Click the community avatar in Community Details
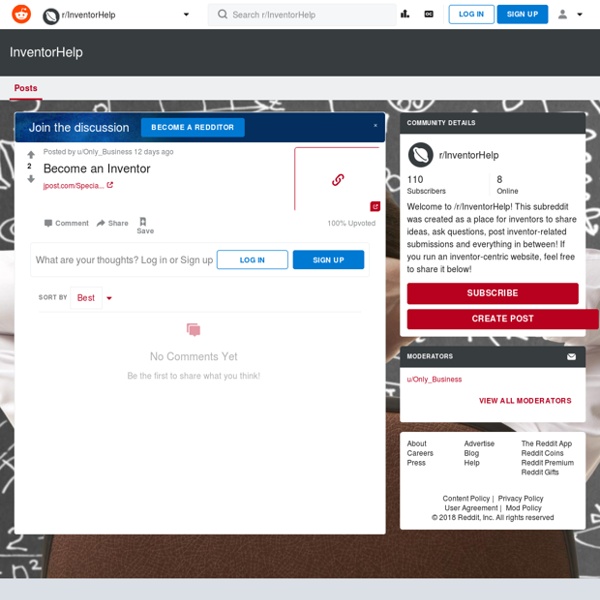 (421, 155)
